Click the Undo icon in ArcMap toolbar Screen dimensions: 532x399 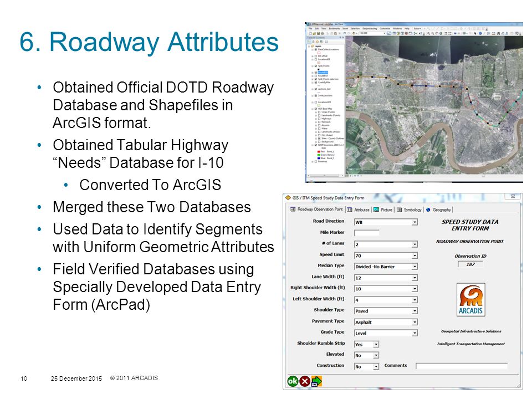click(x=345, y=33)
